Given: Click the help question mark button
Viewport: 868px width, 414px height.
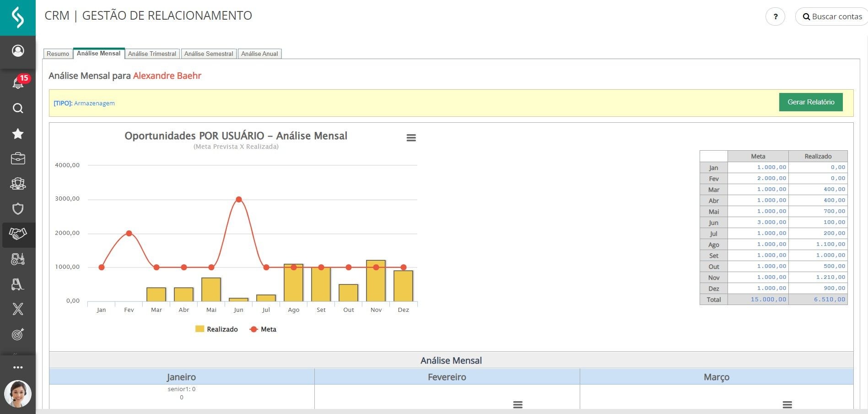Looking at the screenshot, I should pyautogui.click(x=775, y=17).
